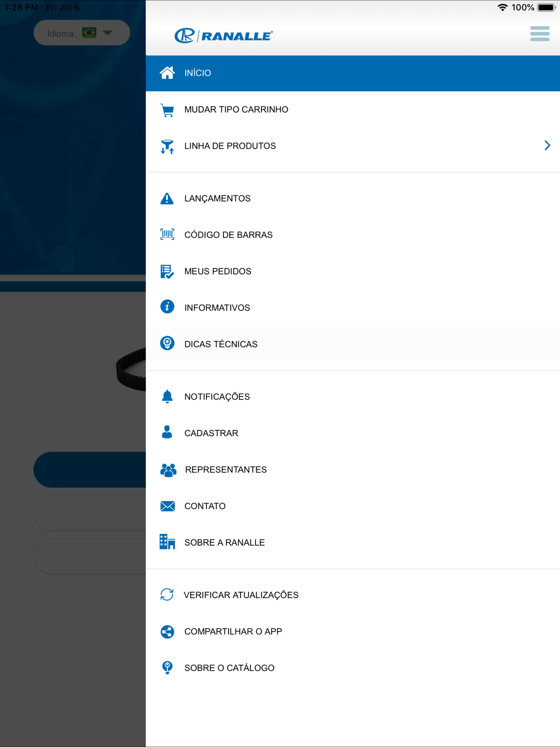Expand Linha de Produtos with the chevron
The image size is (560, 747).
click(547, 145)
